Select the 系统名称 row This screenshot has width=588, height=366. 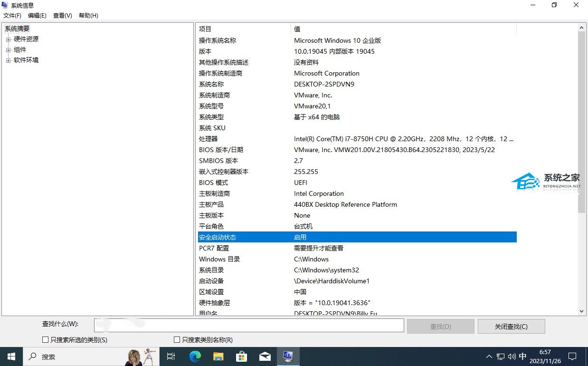[x=357, y=84]
